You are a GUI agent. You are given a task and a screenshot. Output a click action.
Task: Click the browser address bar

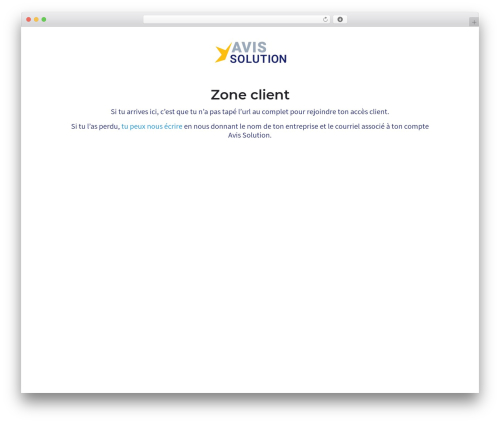click(x=237, y=19)
